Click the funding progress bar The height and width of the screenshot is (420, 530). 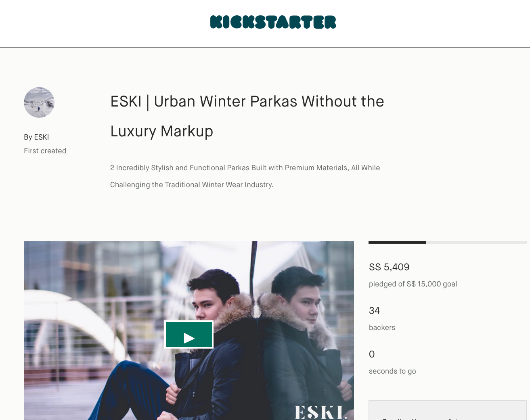(448, 242)
